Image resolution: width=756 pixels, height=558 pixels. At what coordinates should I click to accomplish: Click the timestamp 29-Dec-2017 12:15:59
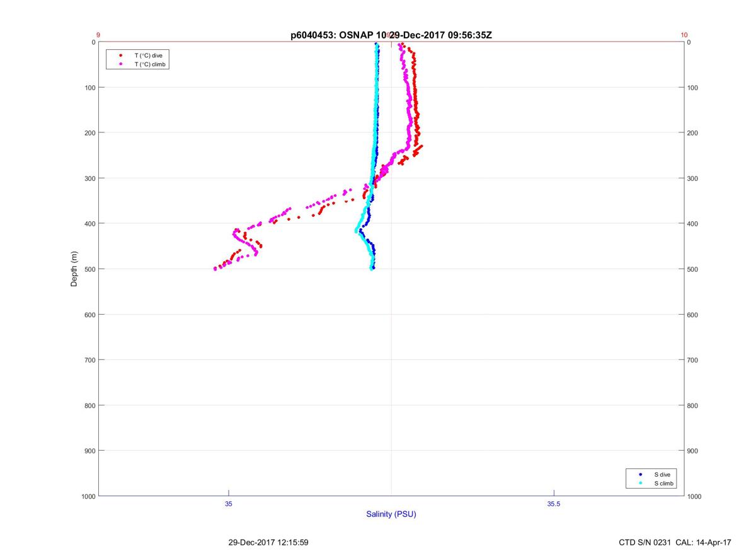(x=268, y=542)
